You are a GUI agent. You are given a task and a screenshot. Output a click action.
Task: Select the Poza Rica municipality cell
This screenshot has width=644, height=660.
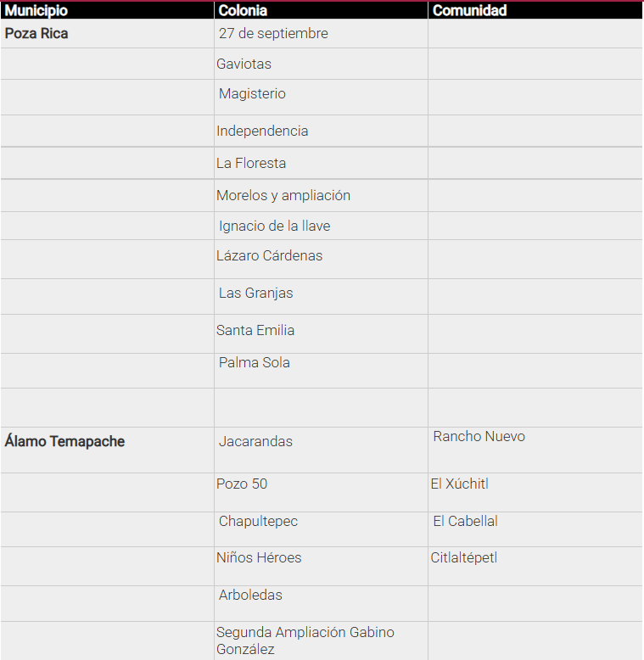click(36, 34)
